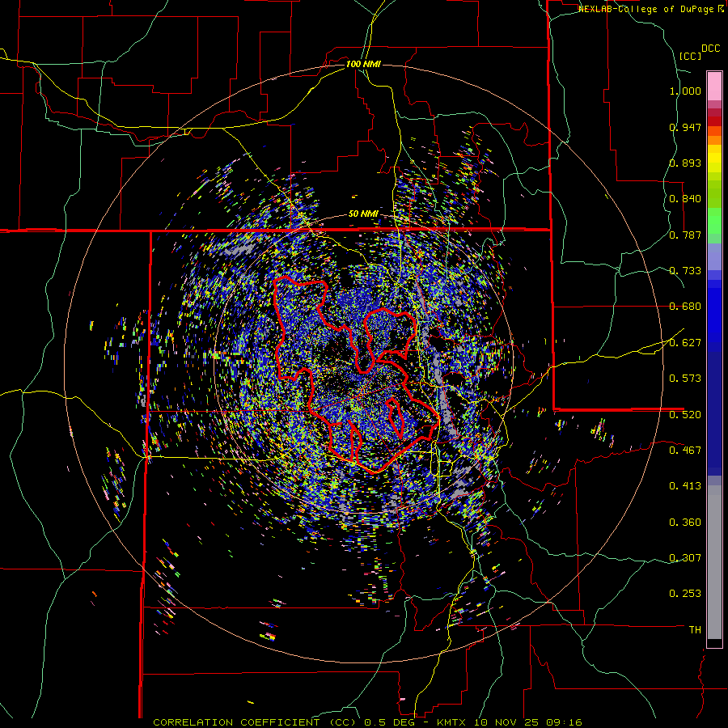Click the gray lower segment of color bar

pyautogui.click(x=714, y=562)
